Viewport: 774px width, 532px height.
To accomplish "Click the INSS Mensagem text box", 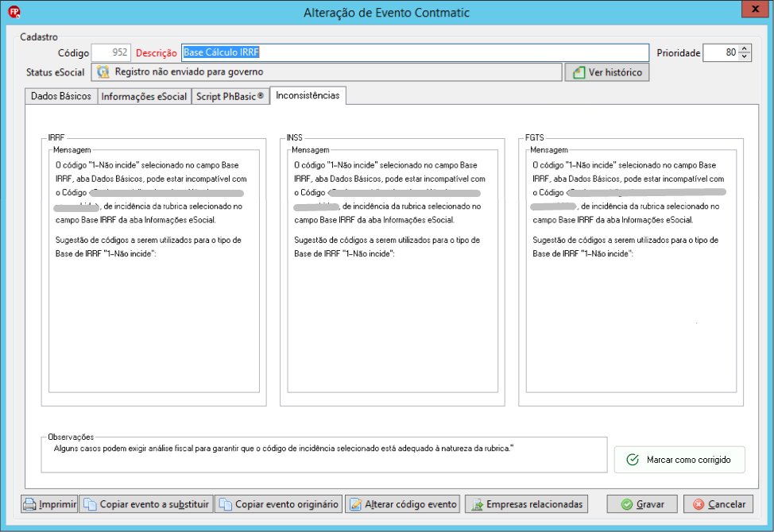I will point(393,272).
